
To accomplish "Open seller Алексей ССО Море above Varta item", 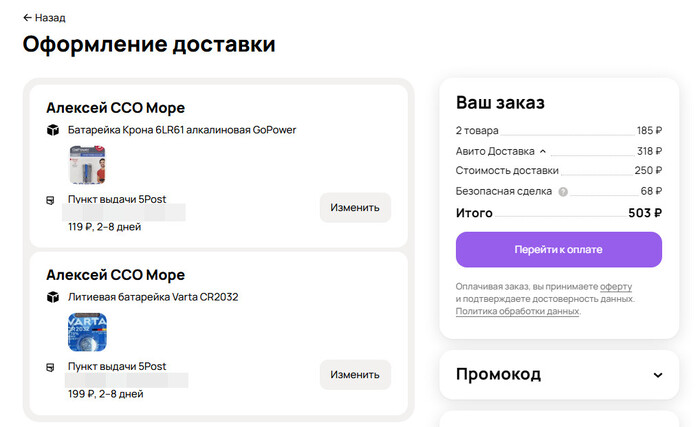I will point(115,275).
